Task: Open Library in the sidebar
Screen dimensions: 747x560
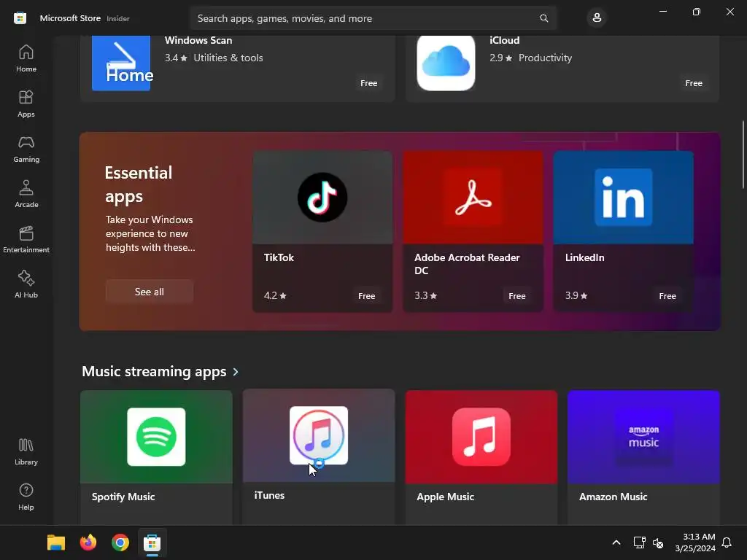Action: (x=26, y=451)
